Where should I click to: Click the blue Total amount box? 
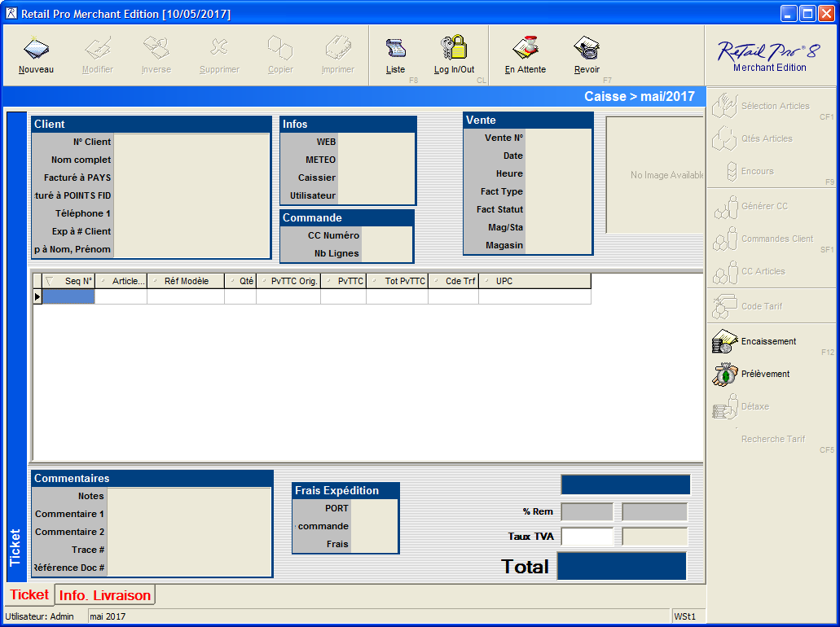(x=622, y=566)
